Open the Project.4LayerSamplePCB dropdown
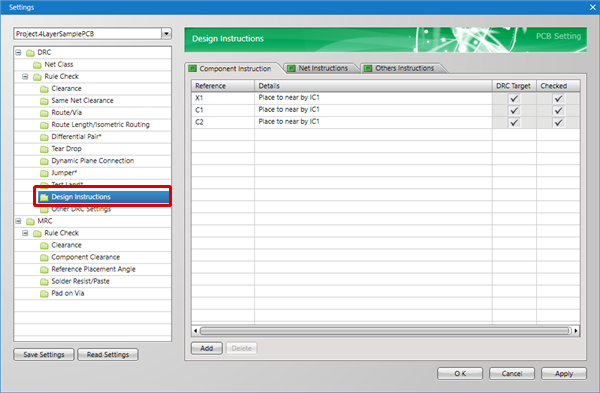Viewport: 600px width, 393px height. [x=166, y=34]
